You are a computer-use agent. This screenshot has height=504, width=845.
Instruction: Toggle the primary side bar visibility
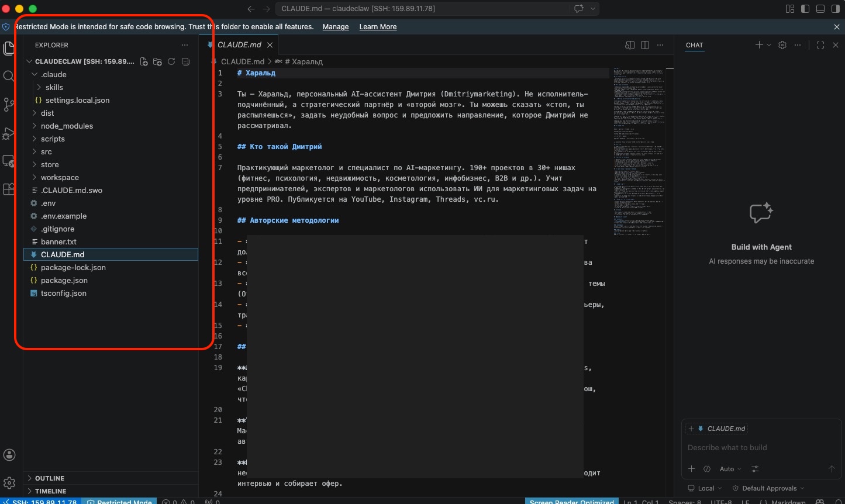point(805,9)
